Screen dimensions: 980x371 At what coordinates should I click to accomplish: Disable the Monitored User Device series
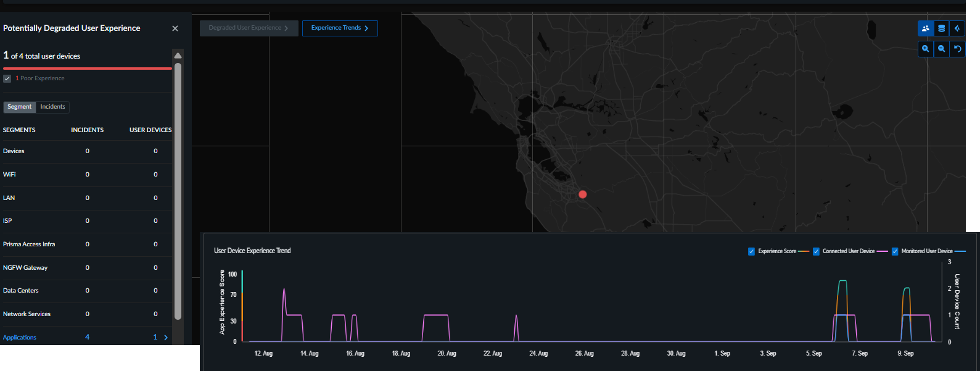(x=895, y=251)
